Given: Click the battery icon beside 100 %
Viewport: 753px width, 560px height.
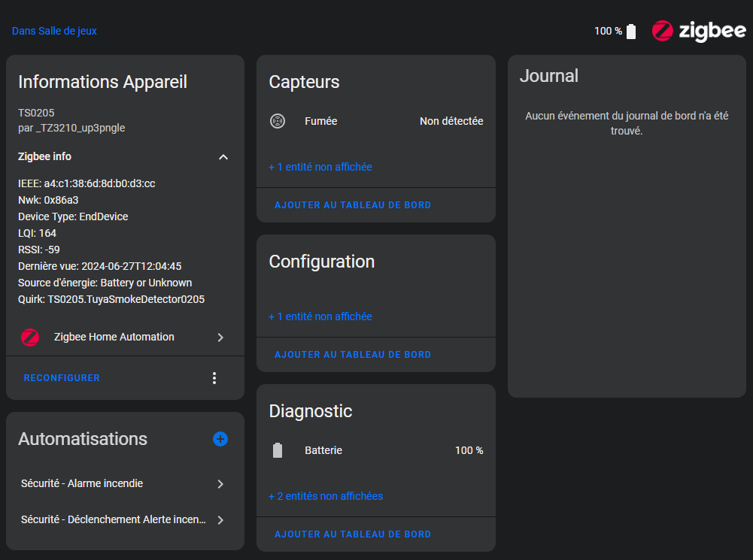Looking at the screenshot, I should click(631, 32).
